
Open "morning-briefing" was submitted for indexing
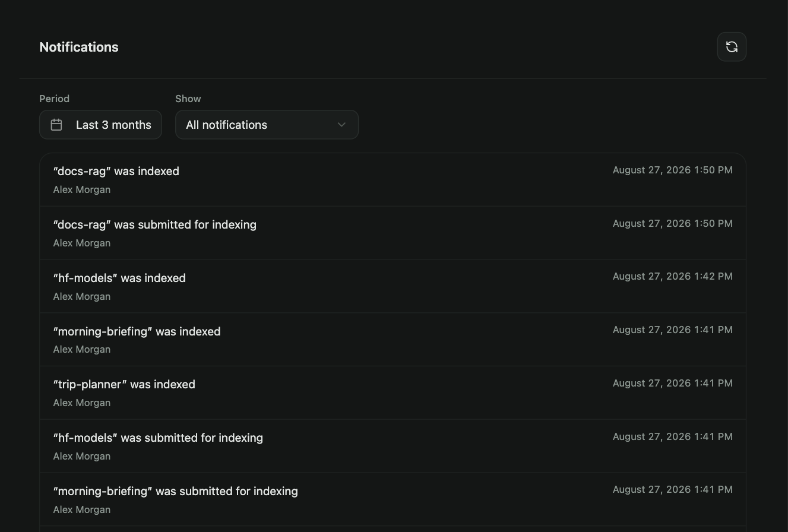tap(393, 499)
